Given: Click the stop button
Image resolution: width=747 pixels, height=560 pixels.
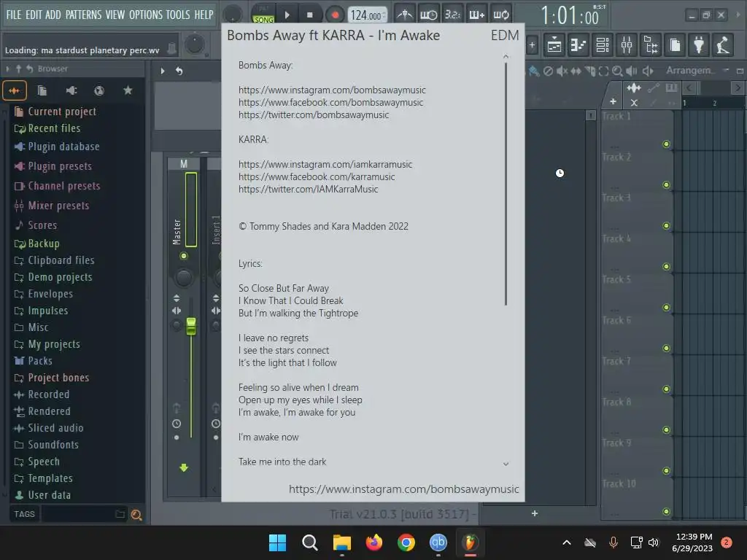Looking at the screenshot, I should coord(309,15).
